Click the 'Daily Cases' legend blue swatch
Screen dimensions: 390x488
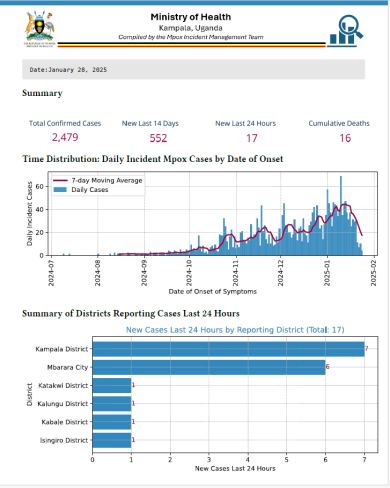click(x=60, y=190)
